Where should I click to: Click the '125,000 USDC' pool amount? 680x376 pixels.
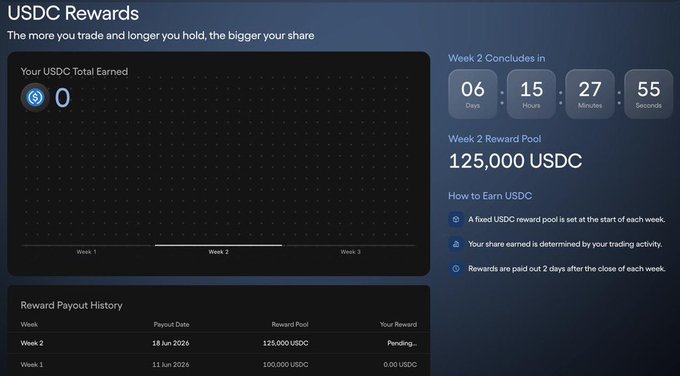(x=515, y=161)
